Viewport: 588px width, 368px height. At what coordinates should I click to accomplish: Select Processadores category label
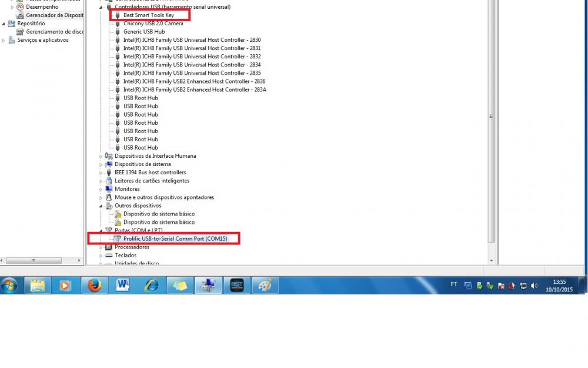pyautogui.click(x=132, y=247)
